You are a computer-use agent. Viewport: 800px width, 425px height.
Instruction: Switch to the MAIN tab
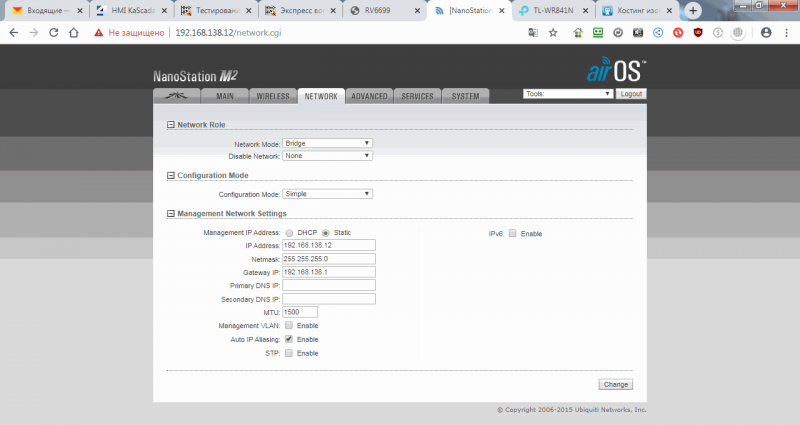[x=225, y=96]
